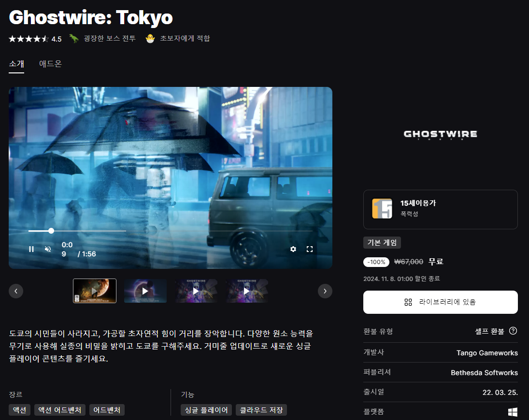Click the release date 22. 03. 25.
Screen dimensions: 529x420
(500, 392)
